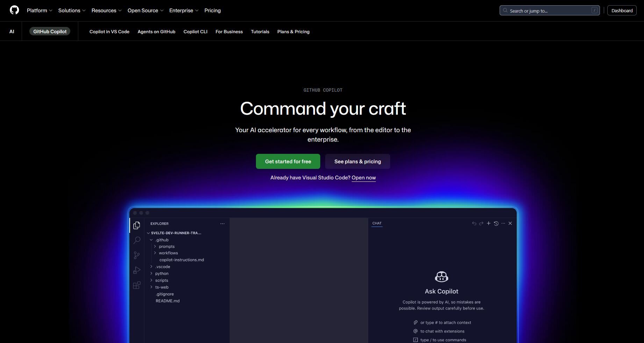Expand the Resources menu
This screenshot has height=343, width=644.
(106, 10)
